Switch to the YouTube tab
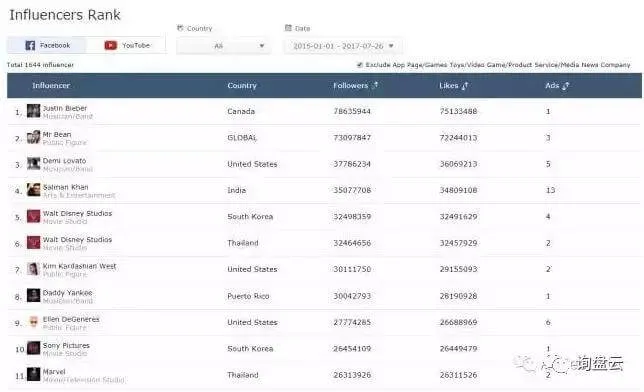This screenshot has width=644, height=392. coord(126,45)
